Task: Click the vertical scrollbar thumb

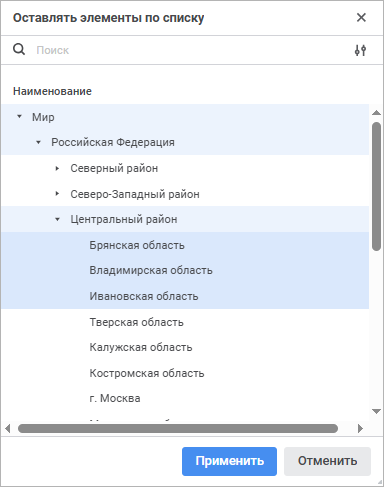Action: click(376, 186)
